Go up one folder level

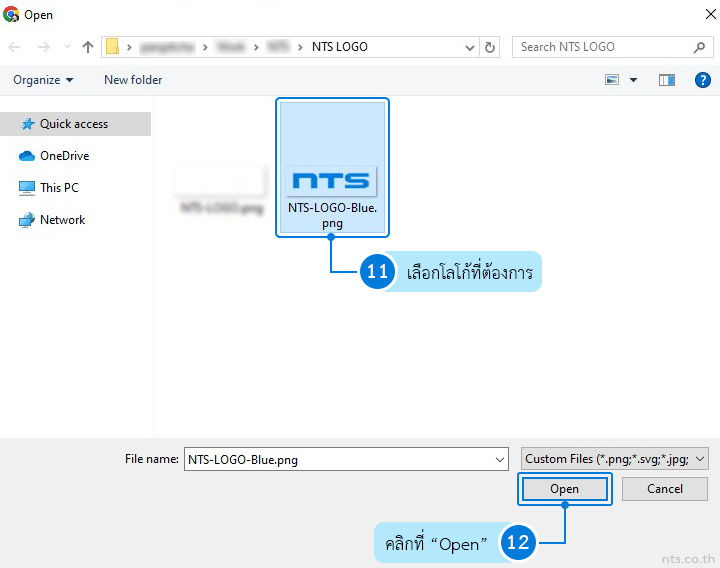click(x=88, y=47)
